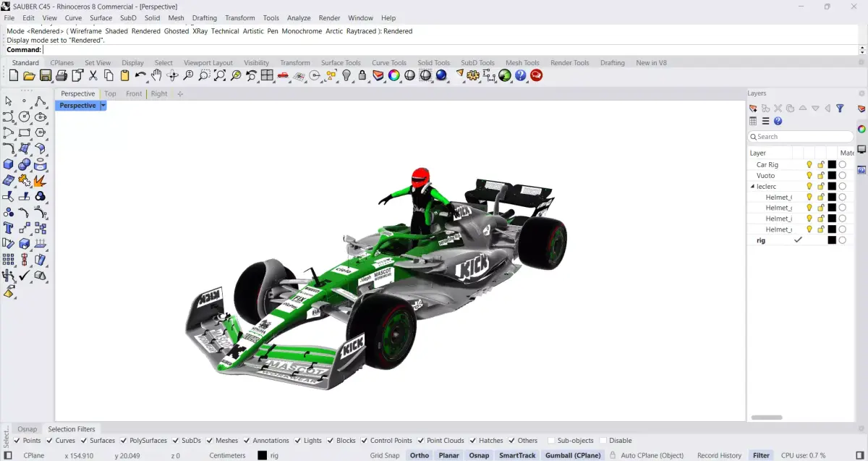Toggle visibility bulb of Vuoto layer
This screenshot has width=868, height=461.
(809, 176)
